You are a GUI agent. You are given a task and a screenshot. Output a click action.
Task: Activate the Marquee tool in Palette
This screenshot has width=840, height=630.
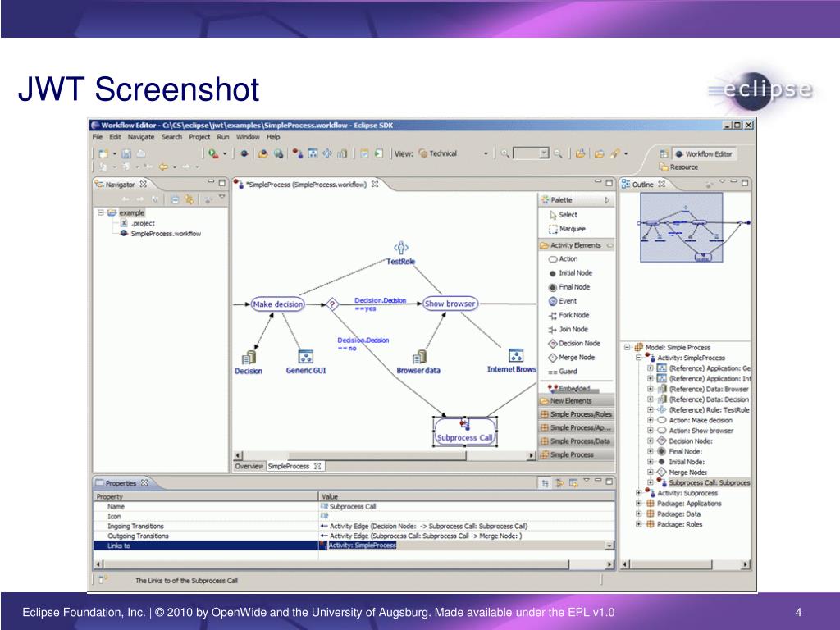tap(567, 229)
